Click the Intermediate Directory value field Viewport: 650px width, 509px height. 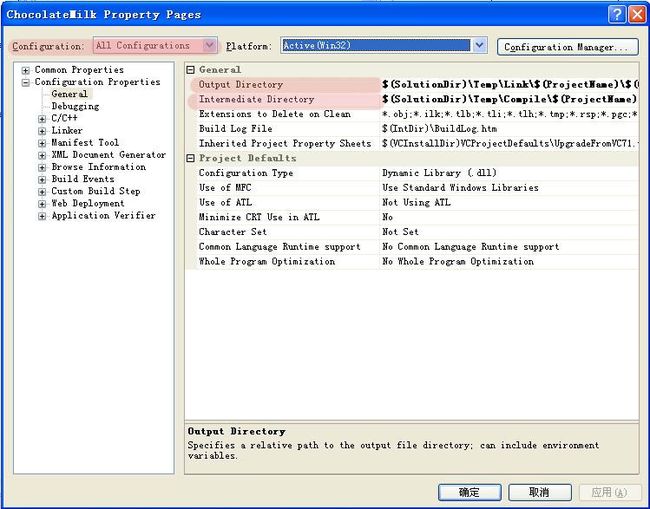(509, 99)
